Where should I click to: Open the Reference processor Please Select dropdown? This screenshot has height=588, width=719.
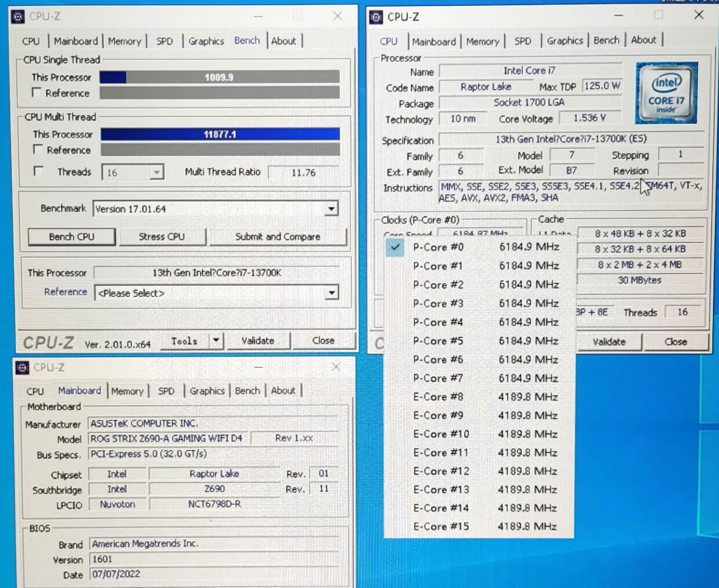(332, 292)
